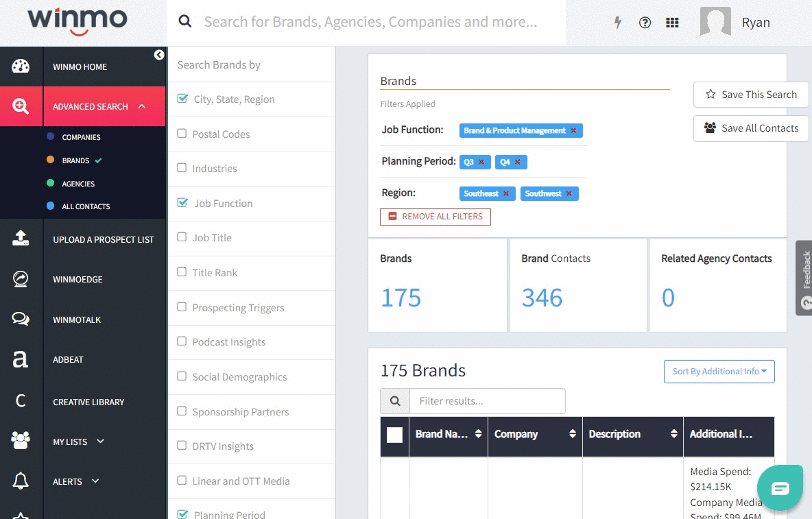Expand the Alerts chevron

click(x=95, y=481)
